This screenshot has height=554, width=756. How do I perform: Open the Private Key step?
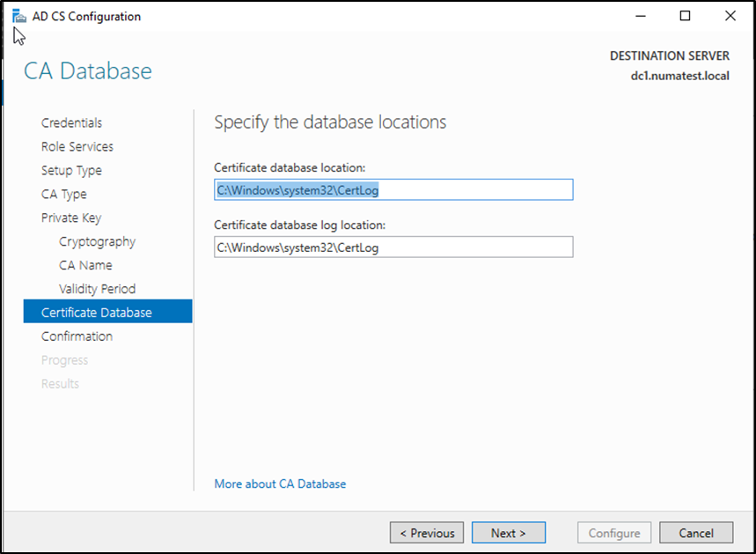point(71,218)
